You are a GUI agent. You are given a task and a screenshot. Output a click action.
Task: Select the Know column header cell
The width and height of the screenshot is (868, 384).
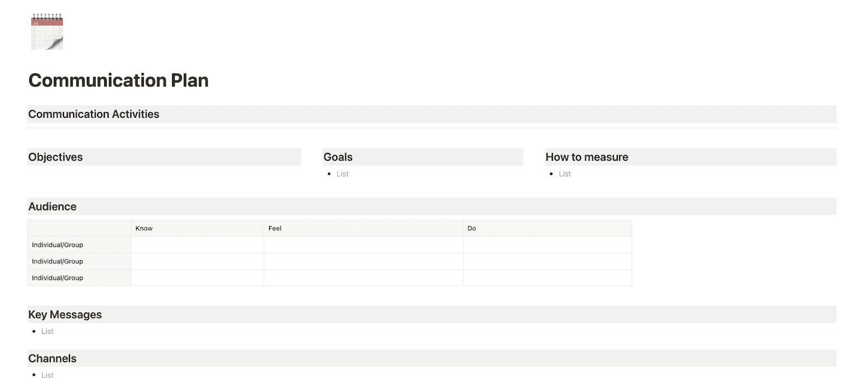(197, 229)
